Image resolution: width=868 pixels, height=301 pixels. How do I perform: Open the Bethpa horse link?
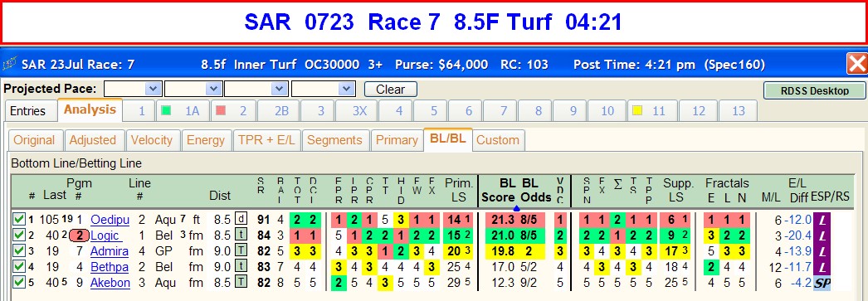110,267
